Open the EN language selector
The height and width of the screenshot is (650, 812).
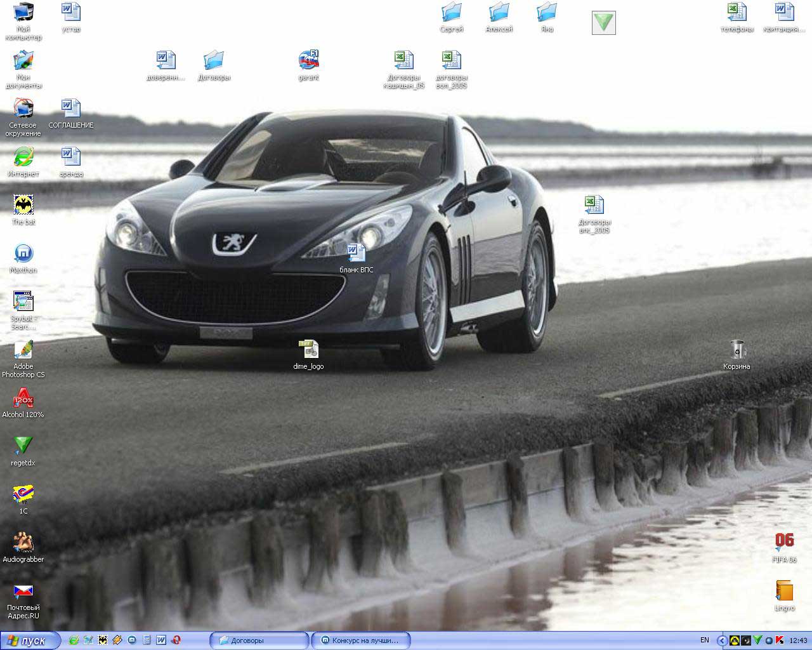(x=704, y=640)
